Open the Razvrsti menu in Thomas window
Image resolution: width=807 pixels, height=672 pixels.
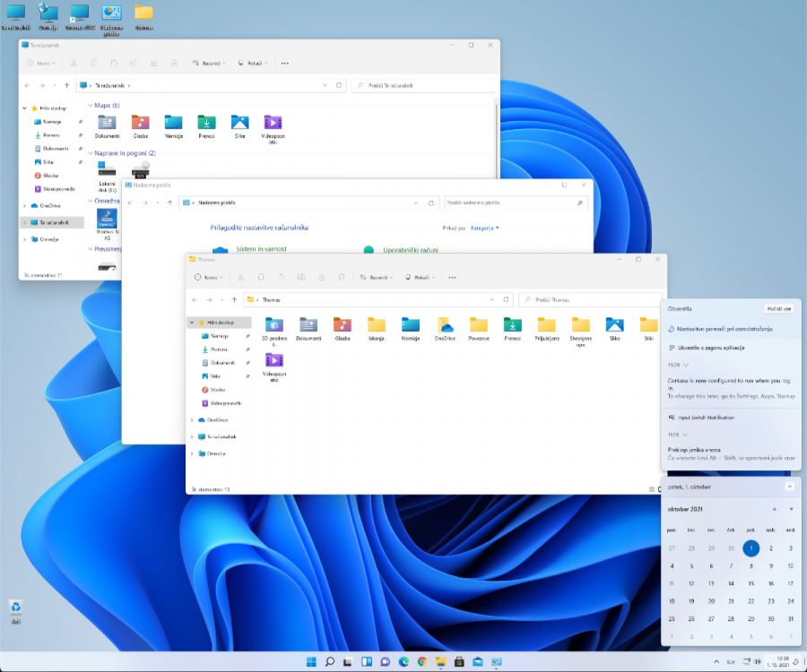[x=376, y=278]
